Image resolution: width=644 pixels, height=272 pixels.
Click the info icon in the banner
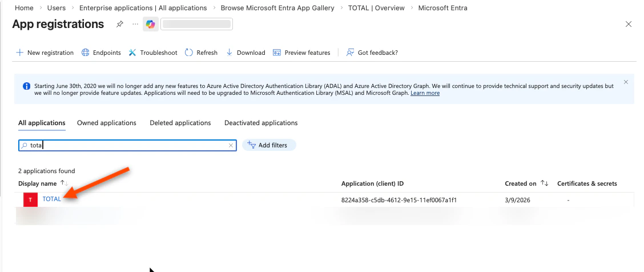(26, 86)
